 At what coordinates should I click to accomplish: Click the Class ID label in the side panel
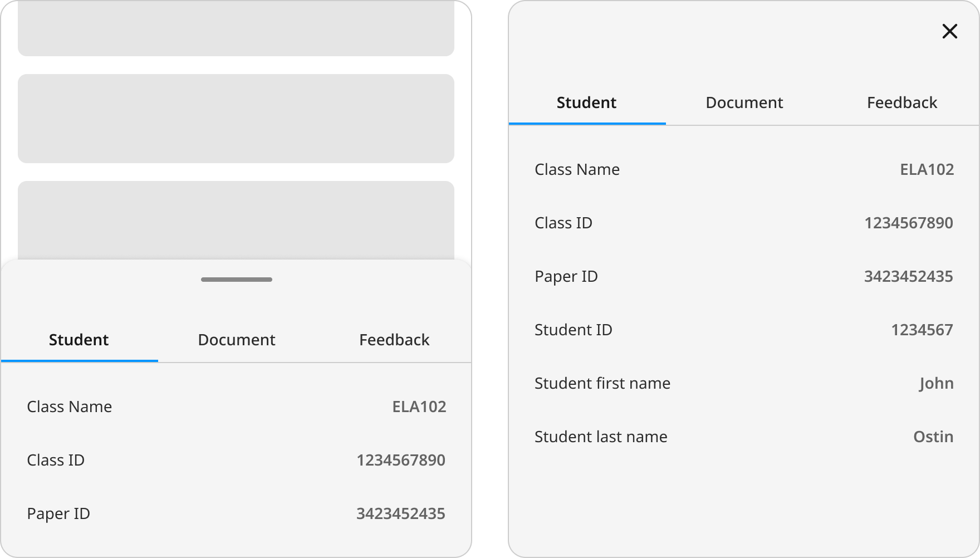tap(563, 223)
